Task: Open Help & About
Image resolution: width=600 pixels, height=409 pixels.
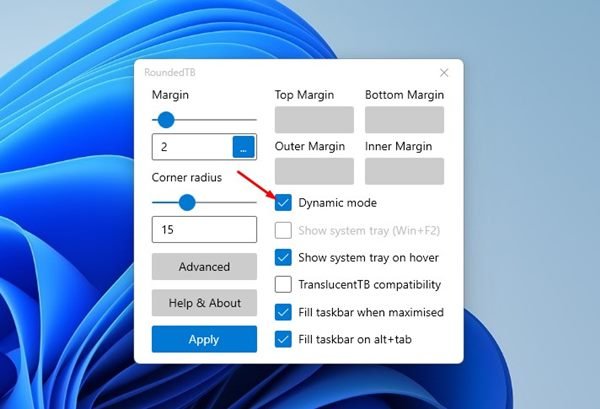Action: (x=204, y=303)
